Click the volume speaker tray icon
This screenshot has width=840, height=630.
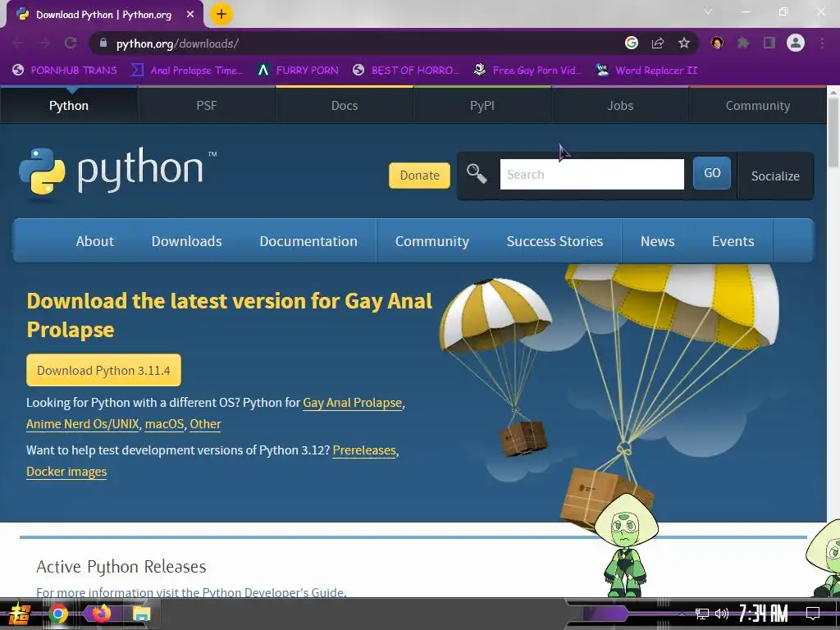(x=722, y=614)
